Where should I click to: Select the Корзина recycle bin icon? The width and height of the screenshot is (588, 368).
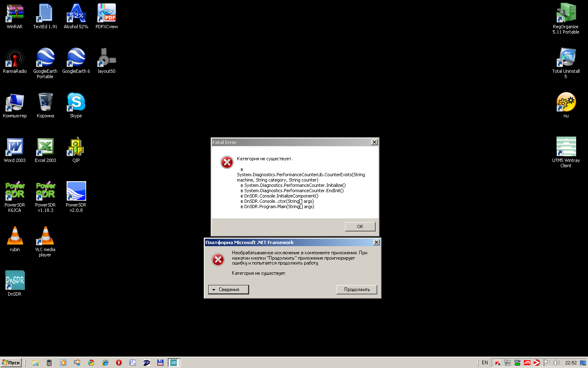(x=45, y=103)
